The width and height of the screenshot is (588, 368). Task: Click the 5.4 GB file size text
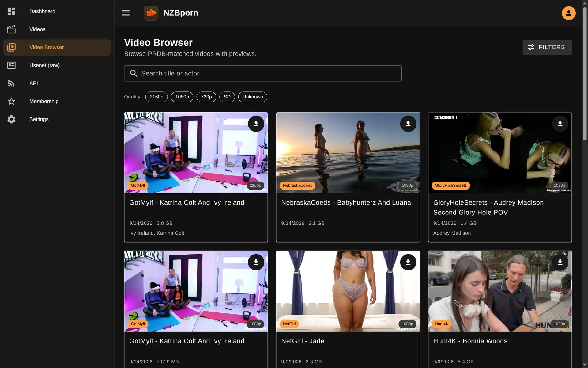pos(466,362)
